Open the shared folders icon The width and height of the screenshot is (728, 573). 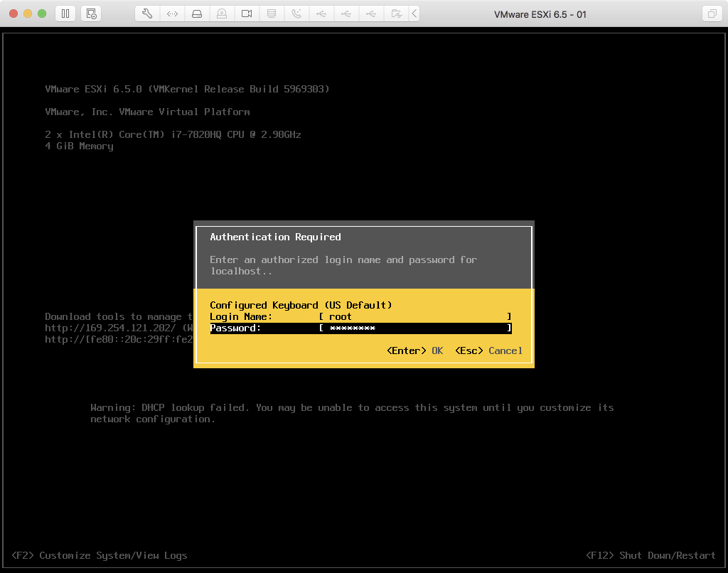coord(396,14)
